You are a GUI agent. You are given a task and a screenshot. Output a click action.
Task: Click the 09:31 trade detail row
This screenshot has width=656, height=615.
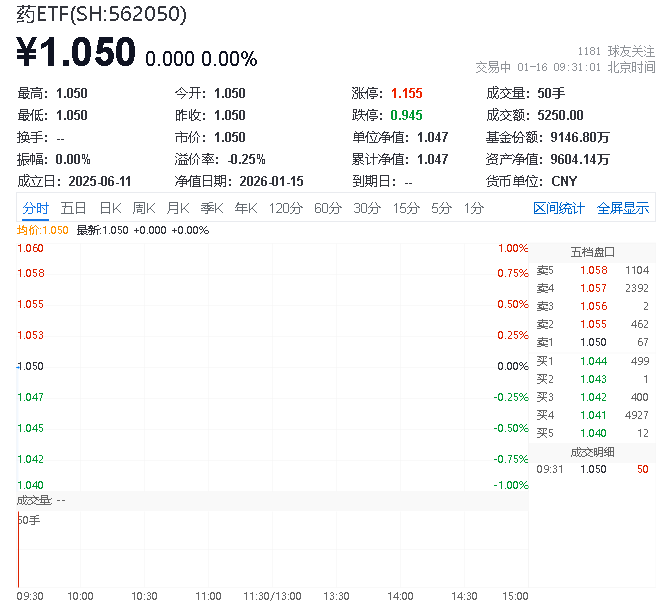593,468
